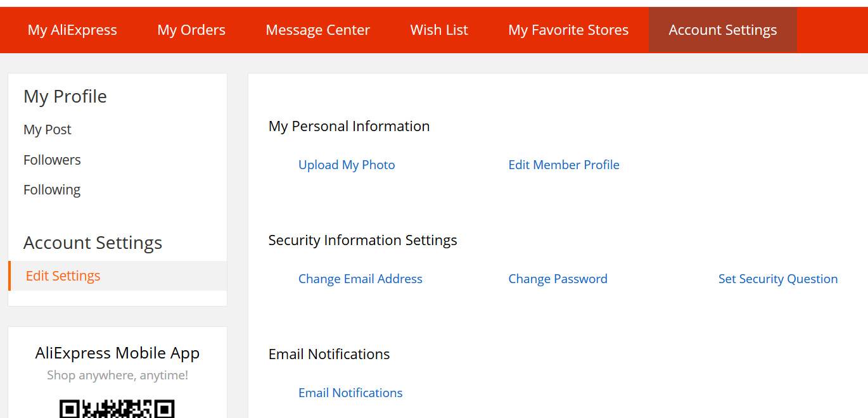
Task: Open the Following sidebar link
Action: (x=52, y=190)
